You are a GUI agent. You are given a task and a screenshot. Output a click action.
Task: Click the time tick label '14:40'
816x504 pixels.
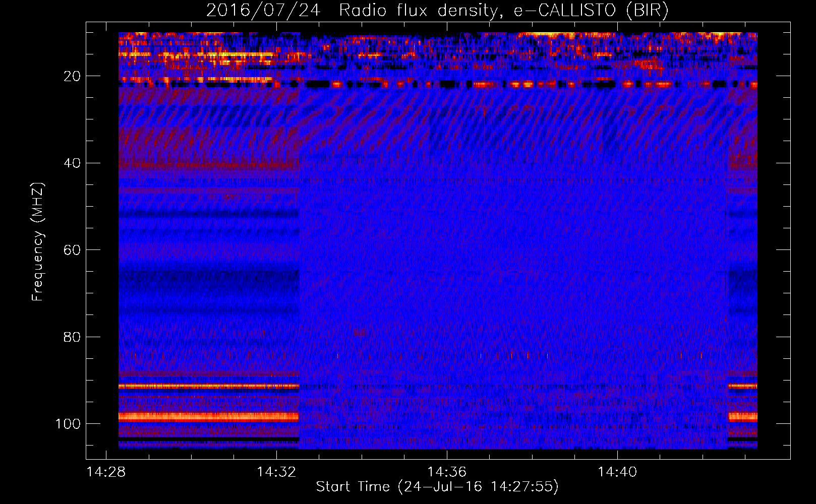tap(617, 472)
